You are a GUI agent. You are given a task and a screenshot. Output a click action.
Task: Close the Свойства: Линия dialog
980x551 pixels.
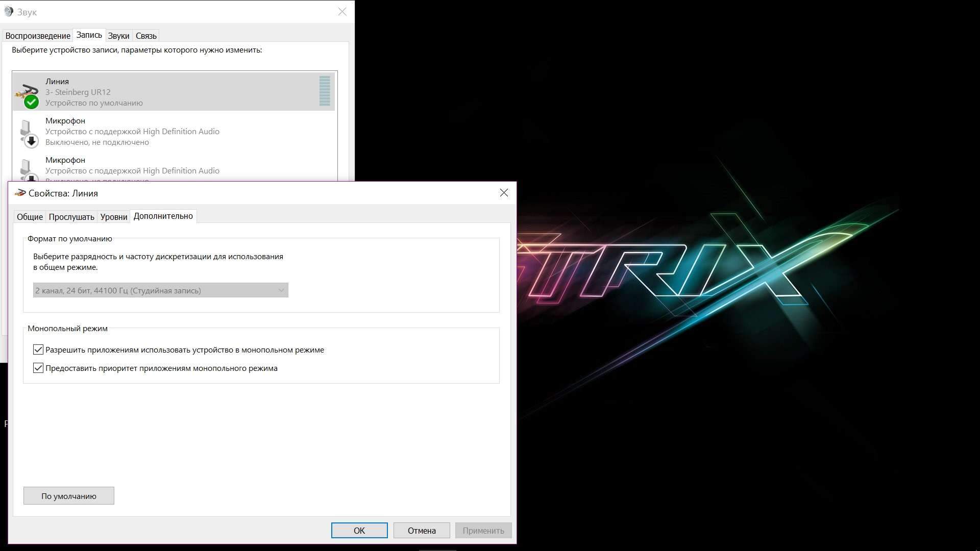pyautogui.click(x=504, y=193)
